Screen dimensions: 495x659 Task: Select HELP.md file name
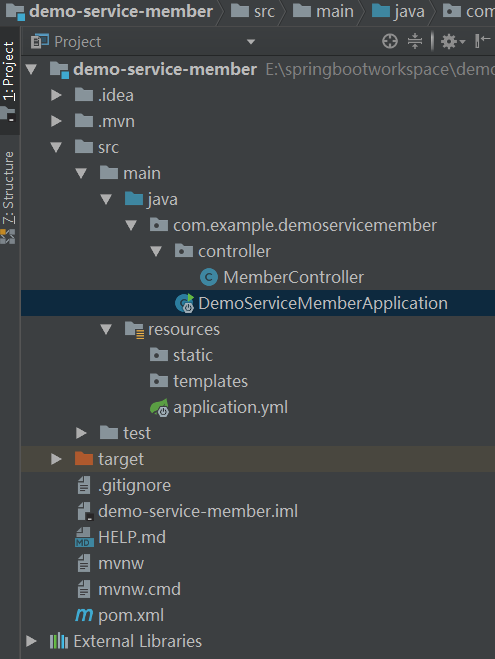coord(132,537)
